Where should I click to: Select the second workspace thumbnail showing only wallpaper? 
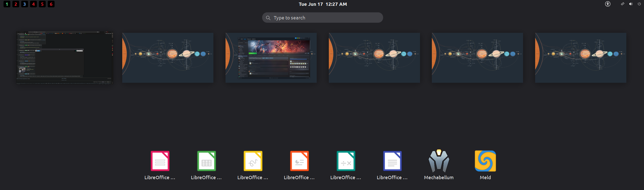168,58
